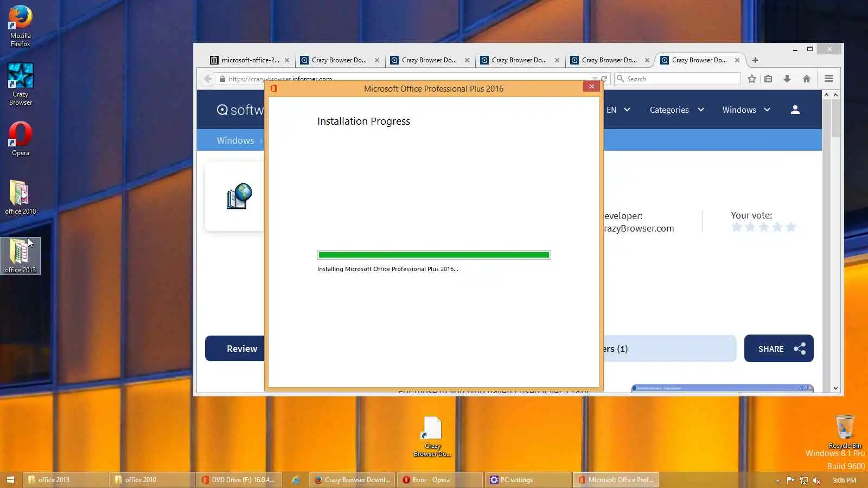Switch to office 2013 taskbar window
The width and height of the screenshot is (868, 488).
coord(66,480)
